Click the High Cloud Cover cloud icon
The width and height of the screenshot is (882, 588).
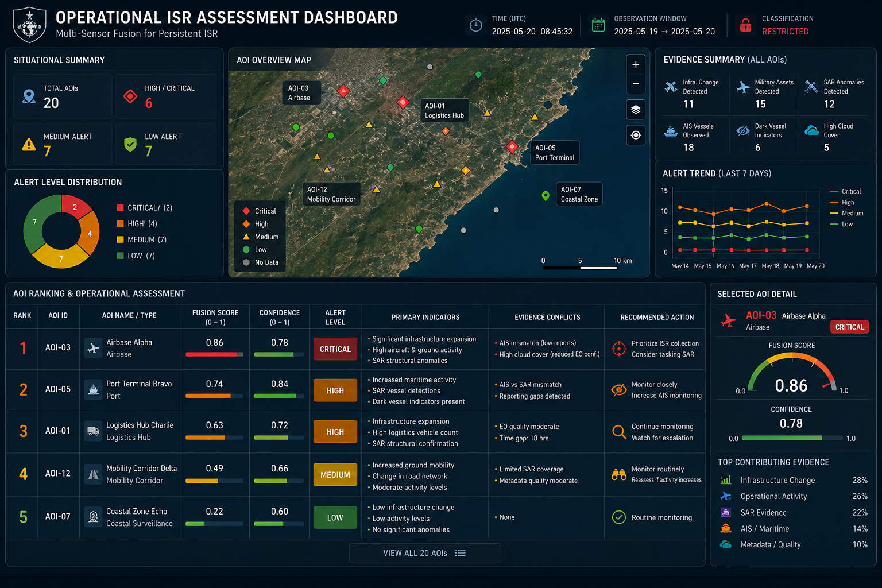[811, 130]
